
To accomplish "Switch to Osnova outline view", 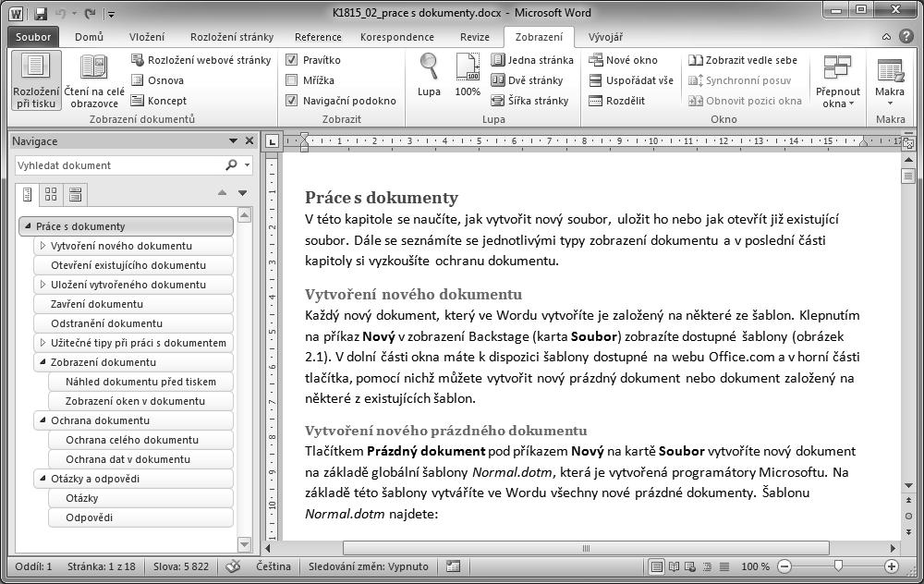I will click(157, 80).
